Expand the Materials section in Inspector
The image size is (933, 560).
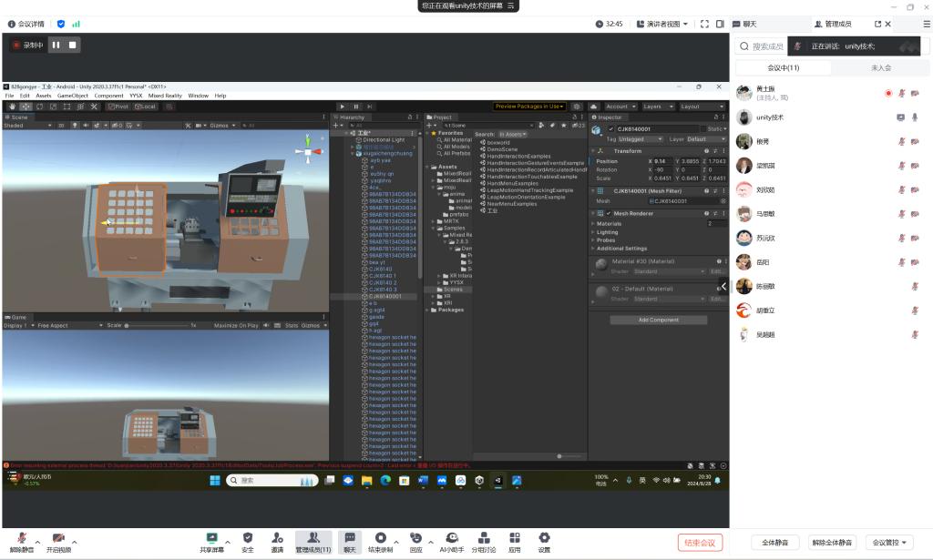tap(609, 223)
